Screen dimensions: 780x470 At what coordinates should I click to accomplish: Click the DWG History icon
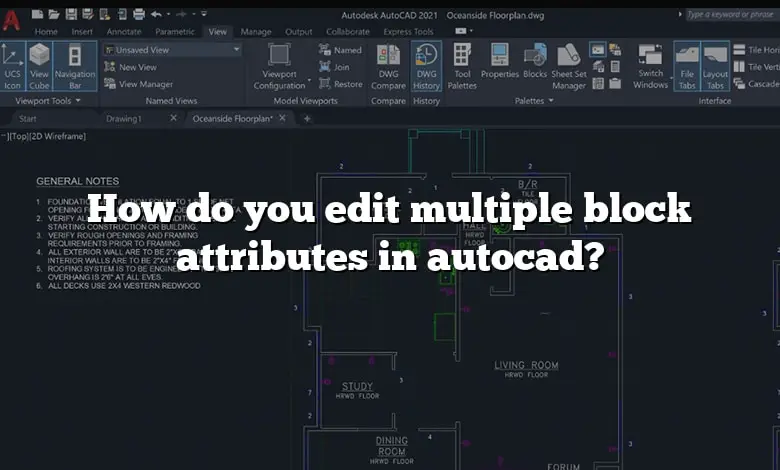click(x=426, y=65)
